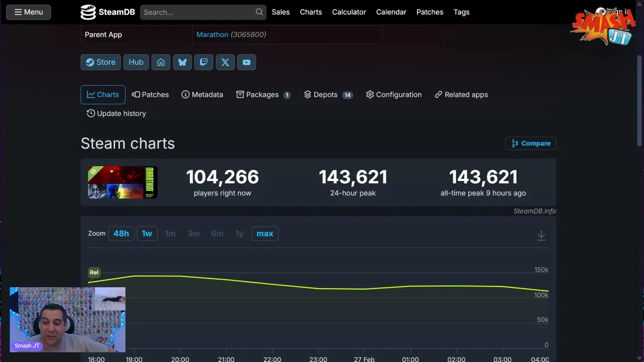Click the 24-hour peak label
Image resolution: width=644 pixels, height=362 pixels.
pyautogui.click(x=353, y=193)
